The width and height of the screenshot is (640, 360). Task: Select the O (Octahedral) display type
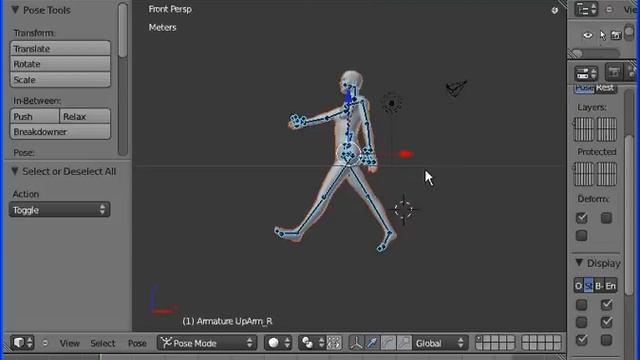(579, 286)
